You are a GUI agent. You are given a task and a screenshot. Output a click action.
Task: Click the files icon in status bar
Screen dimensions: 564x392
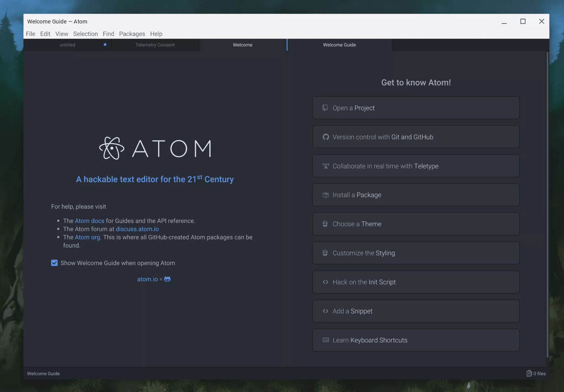point(529,374)
